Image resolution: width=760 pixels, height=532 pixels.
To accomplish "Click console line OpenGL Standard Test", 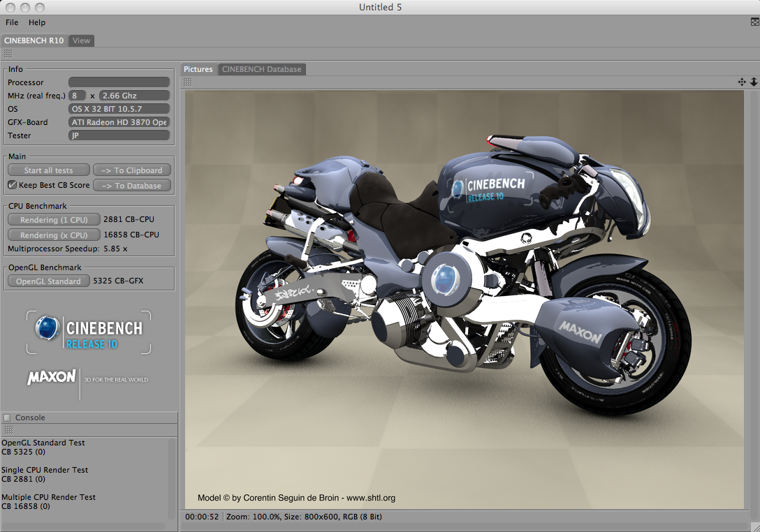I will tap(43, 443).
